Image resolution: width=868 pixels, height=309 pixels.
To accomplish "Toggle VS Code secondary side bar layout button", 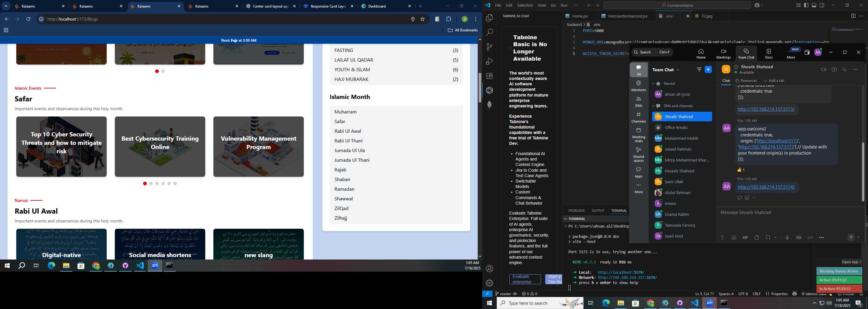I will point(822,5).
